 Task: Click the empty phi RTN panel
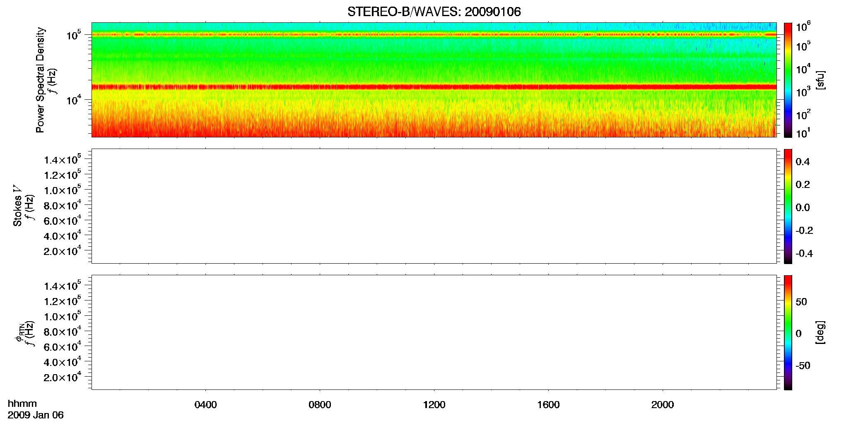pos(434,332)
